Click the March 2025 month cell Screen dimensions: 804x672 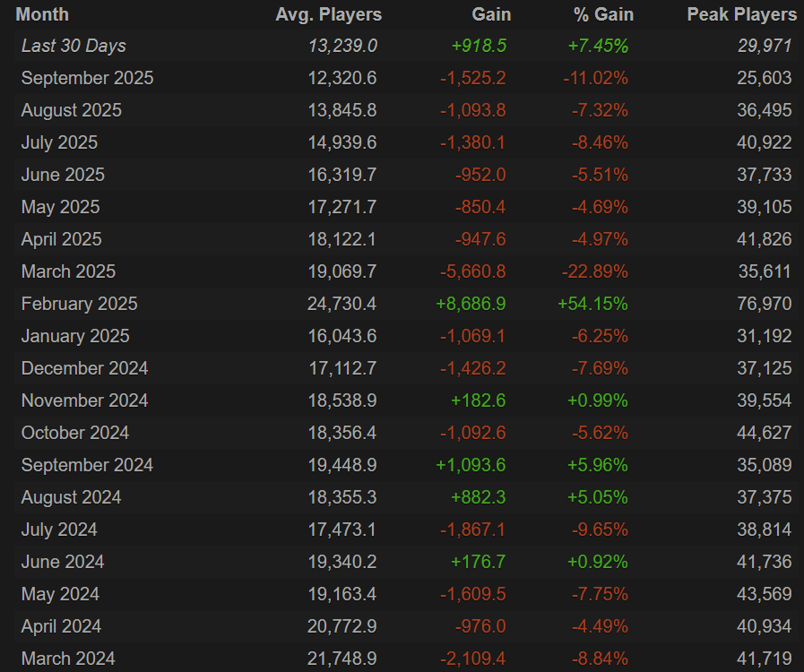tap(68, 271)
